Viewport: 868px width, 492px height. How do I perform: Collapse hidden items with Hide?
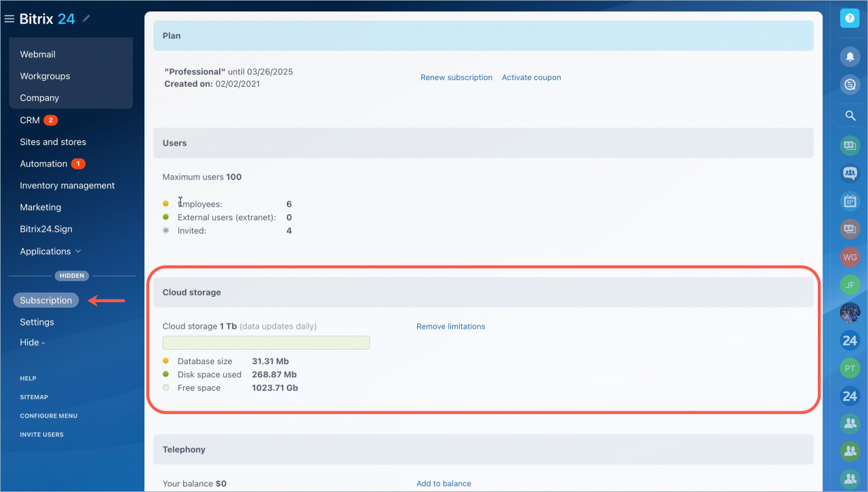pos(32,342)
